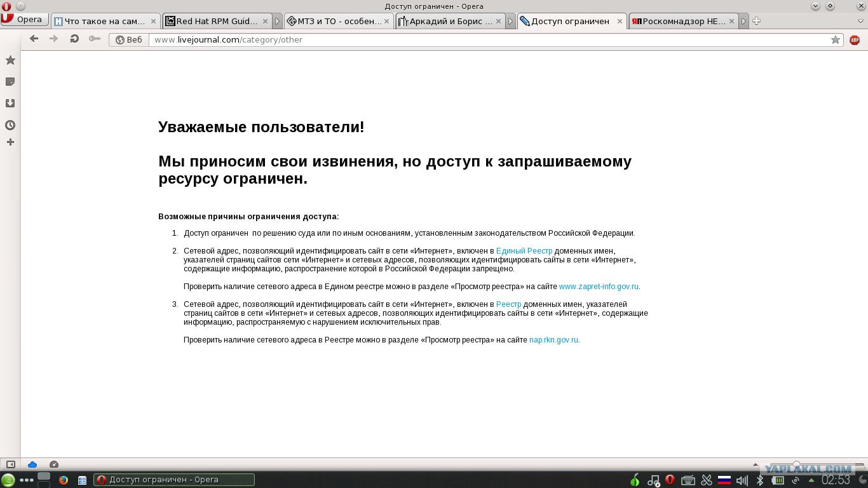Image resolution: width=868 pixels, height=488 pixels.
Task: Add a sidebar panel with plus icon
Action: click(10, 142)
